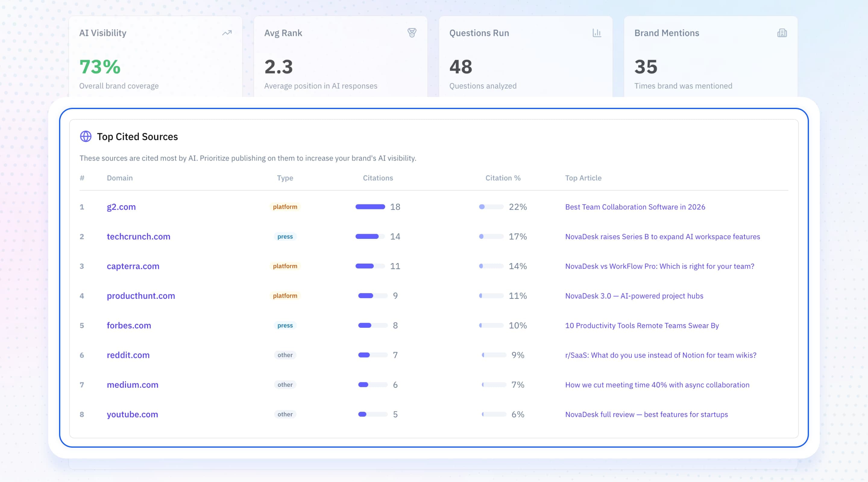Open '10 Productivity Tools Remote Teams Swear By'

point(642,325)
